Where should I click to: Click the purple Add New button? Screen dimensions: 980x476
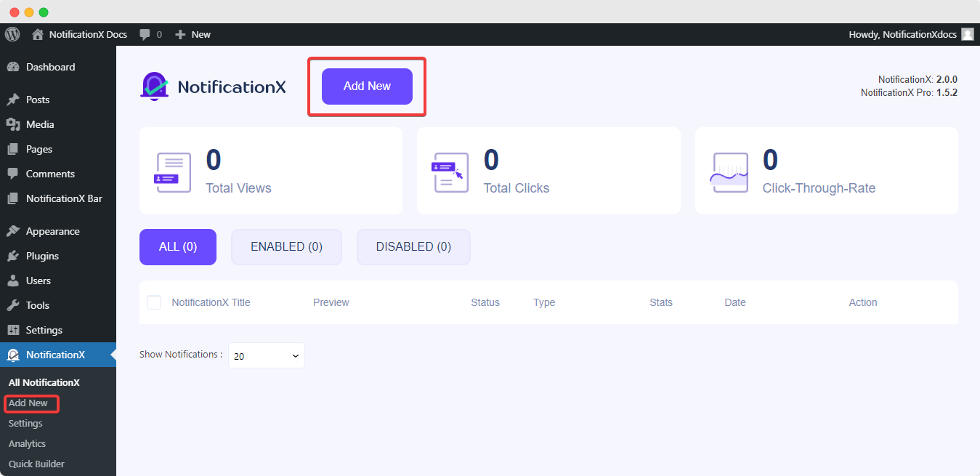(367, 86)
